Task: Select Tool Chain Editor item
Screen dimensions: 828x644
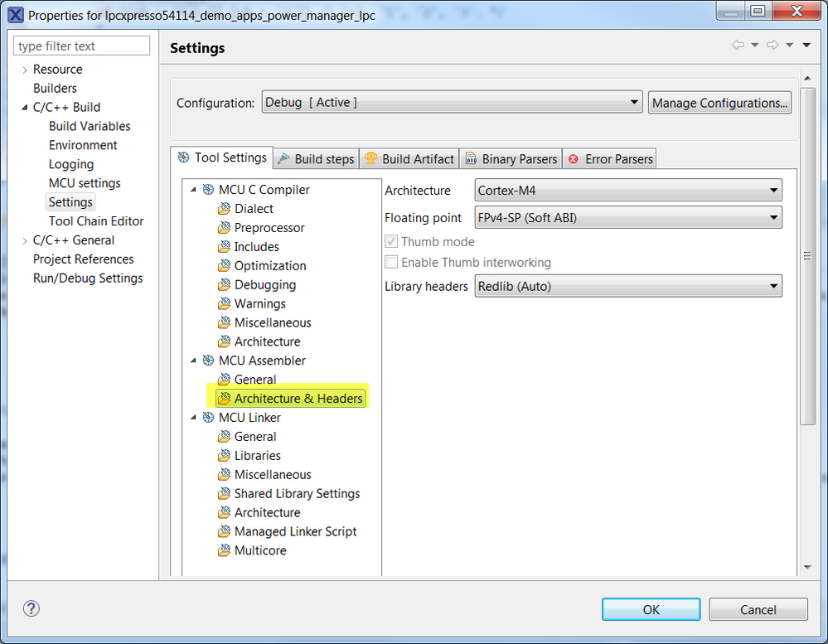Action: pyautogui.click(x=96, y=221)
